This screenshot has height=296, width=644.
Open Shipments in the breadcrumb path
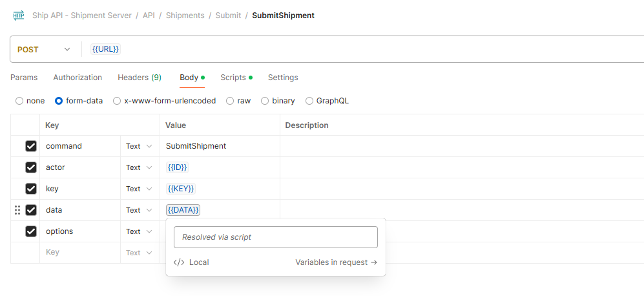184,15
